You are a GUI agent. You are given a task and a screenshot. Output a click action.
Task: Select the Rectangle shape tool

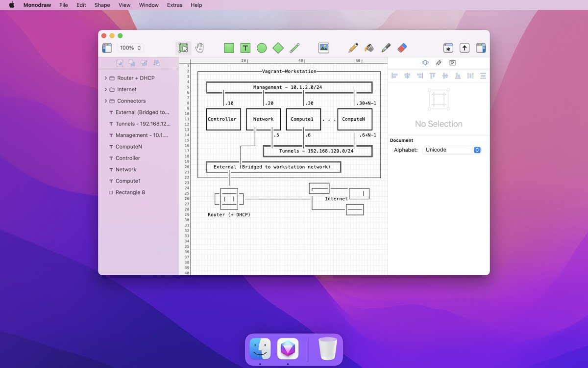pos(229,48)
